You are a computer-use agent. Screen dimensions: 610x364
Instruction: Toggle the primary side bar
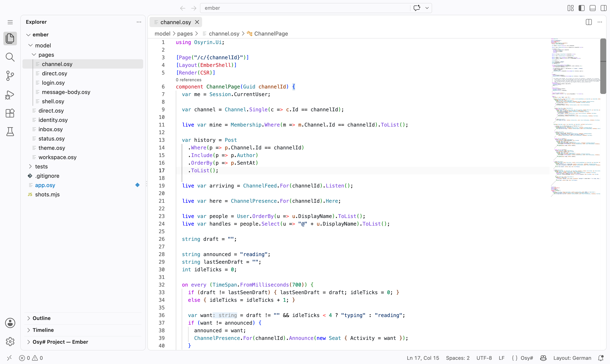pos(582,8)
